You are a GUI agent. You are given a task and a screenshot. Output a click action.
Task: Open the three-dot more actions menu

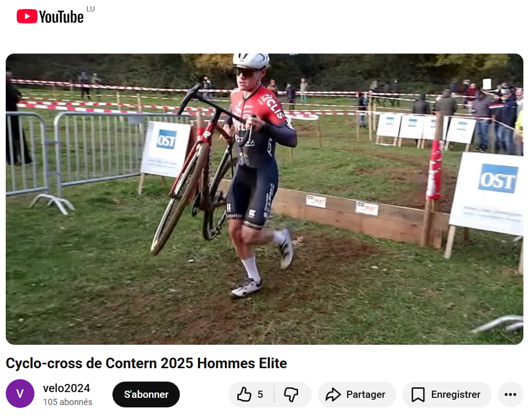[510, 394]
